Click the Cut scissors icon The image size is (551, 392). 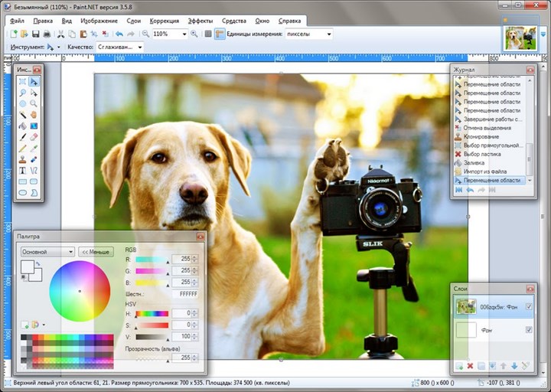[60, 34]
